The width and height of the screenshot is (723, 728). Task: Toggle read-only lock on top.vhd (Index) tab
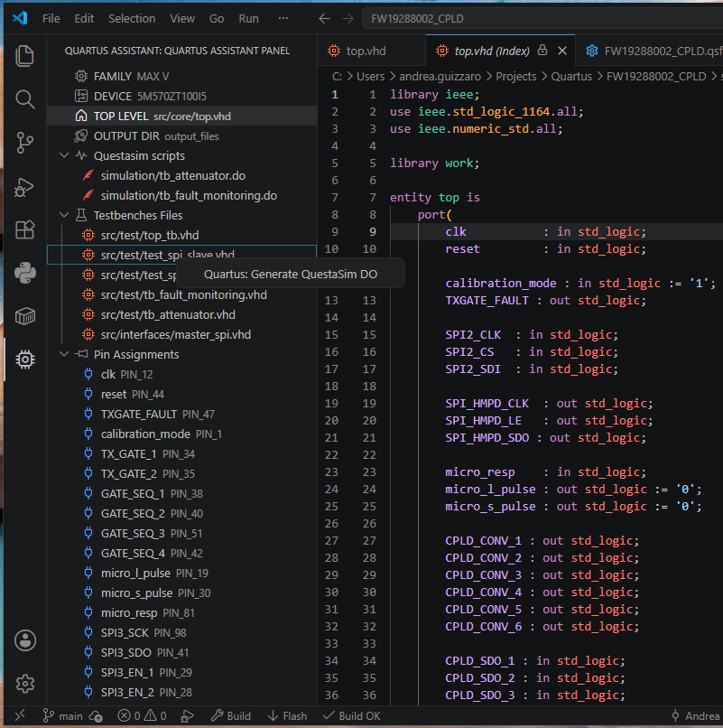[542, 51]
